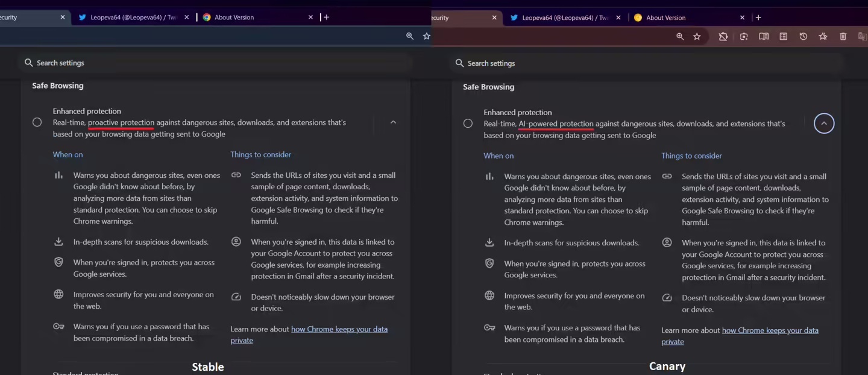Click the screenshot capture icon in Canary
This screenshot has width=868, height=375.
744,37
